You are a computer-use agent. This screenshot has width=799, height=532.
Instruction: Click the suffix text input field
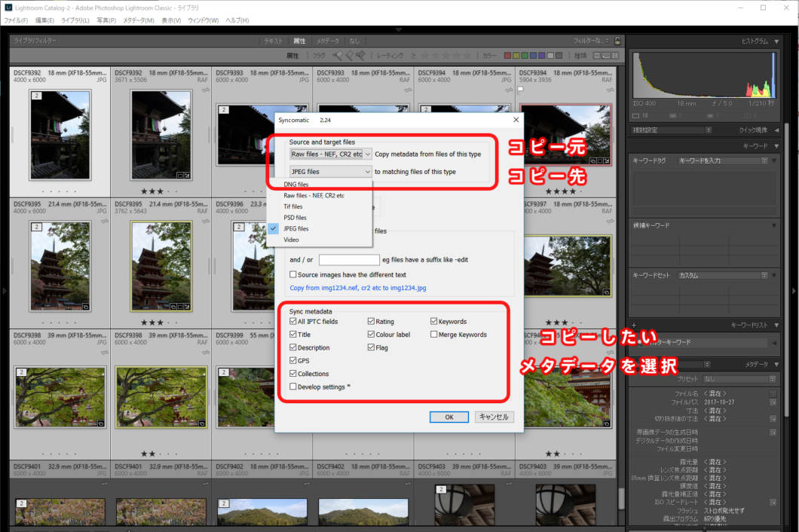349,260
